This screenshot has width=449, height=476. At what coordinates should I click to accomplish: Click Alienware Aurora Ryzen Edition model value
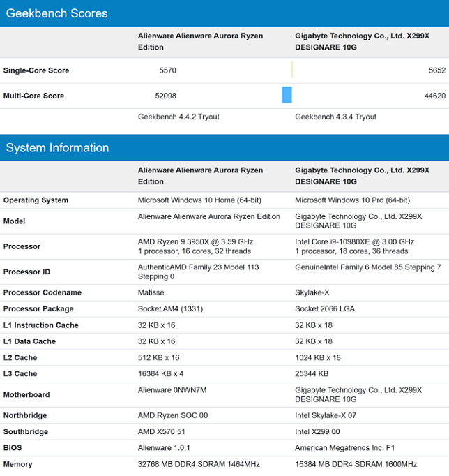[x=209, y=216]
